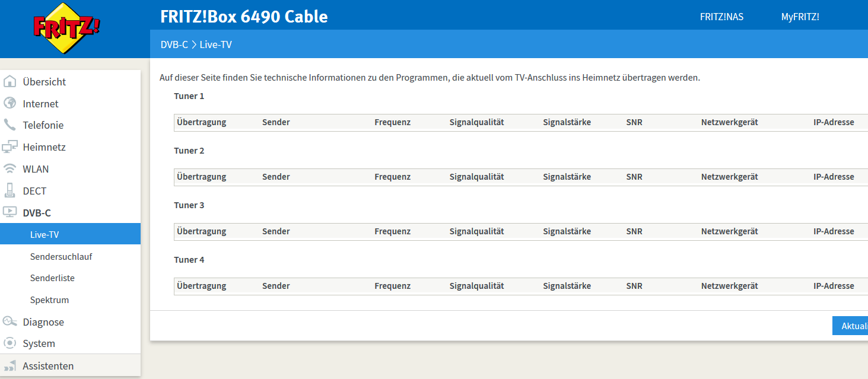Click the Übersicht house icon
Image resolution: width=868 pixels, height=379 pixels.
click(9, 82)
